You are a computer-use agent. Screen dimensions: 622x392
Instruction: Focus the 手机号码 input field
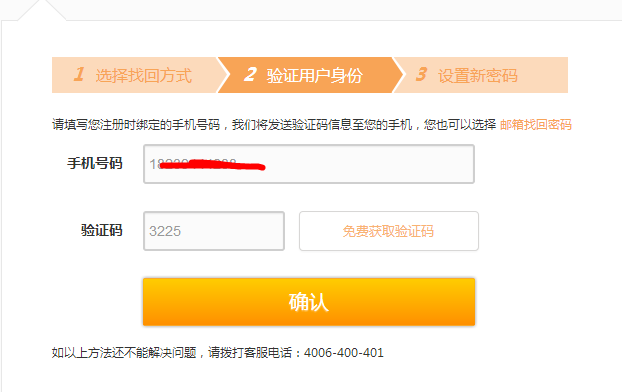point(309,164)
